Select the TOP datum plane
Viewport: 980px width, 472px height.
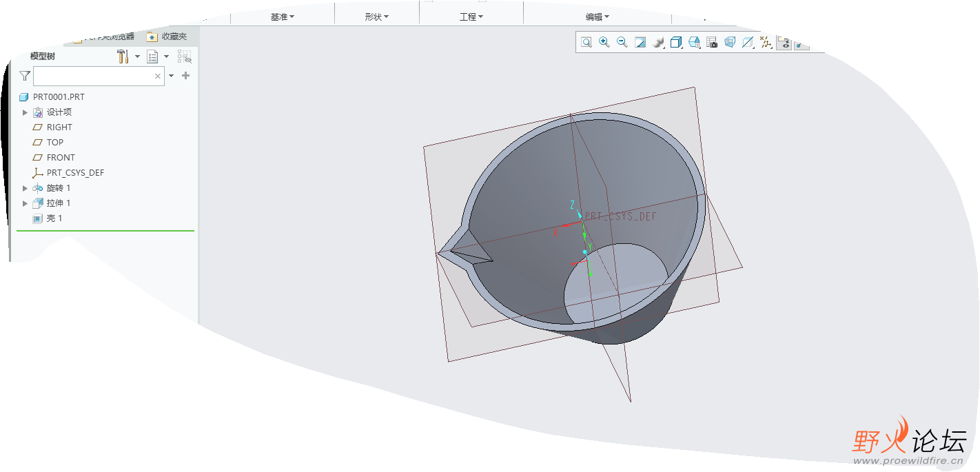[x=55, y=143]
